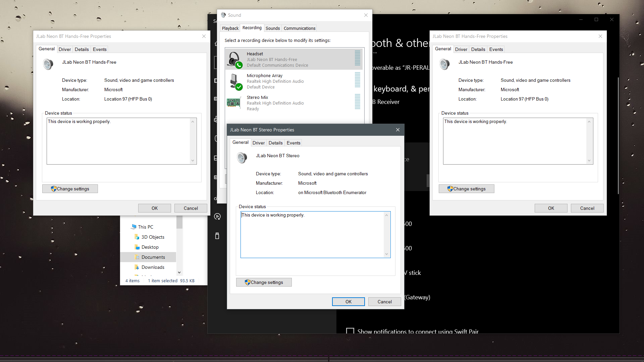Open Details tab in BT Stereo Properties

[276, 143]
